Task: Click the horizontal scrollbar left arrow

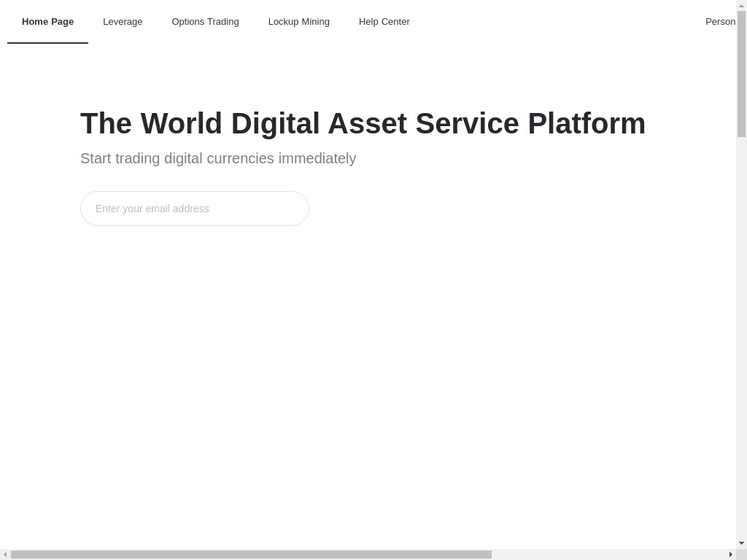Action: (5, 554)
